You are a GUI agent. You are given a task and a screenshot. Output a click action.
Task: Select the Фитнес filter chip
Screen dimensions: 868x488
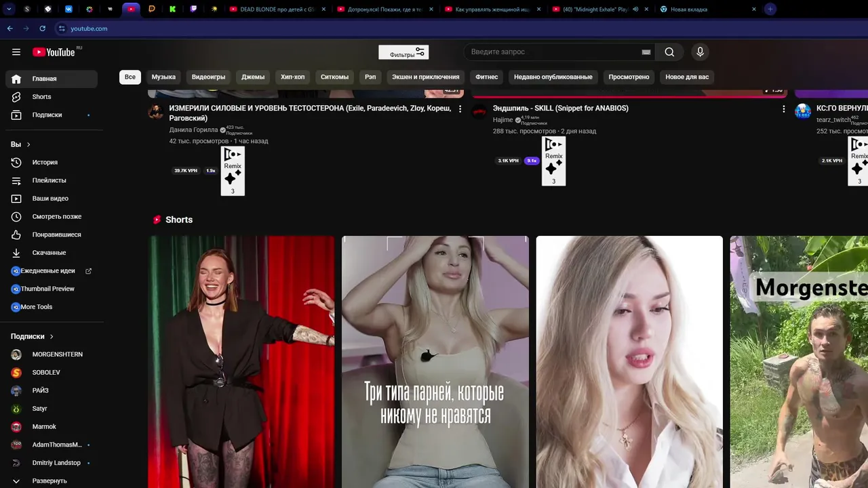[486, 77]
